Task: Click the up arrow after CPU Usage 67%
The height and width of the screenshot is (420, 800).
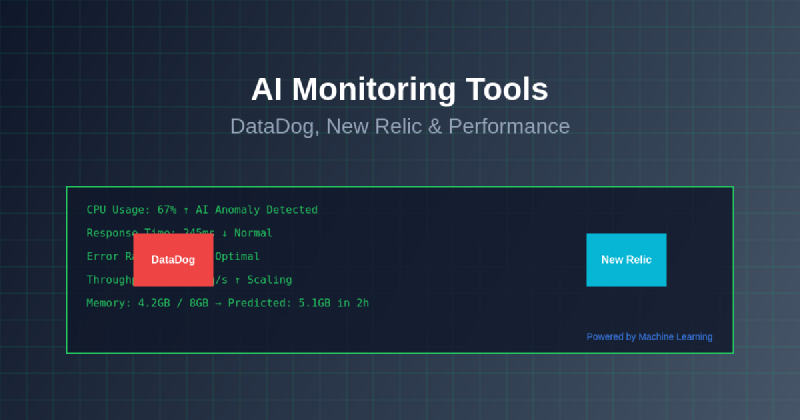Action: tap(187, 210)
